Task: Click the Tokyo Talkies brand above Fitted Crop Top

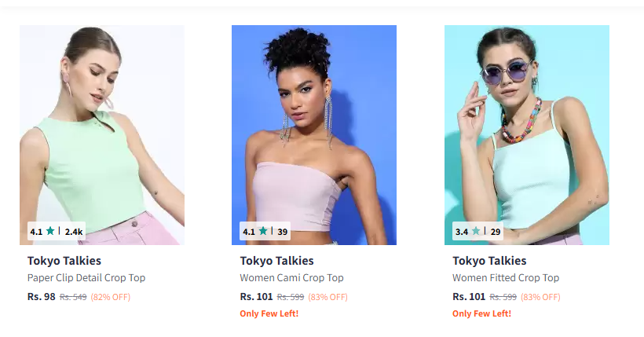Action: (x=489, y=261)
